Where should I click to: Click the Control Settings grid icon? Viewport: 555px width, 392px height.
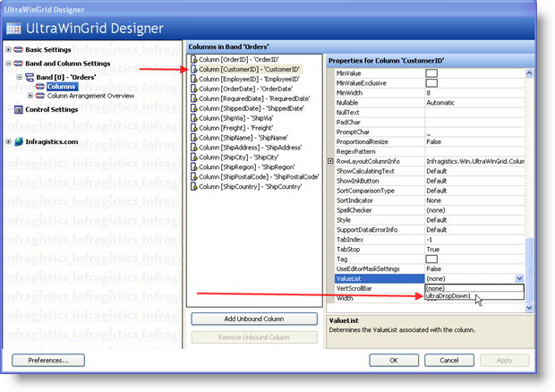(x=19, y=109)
